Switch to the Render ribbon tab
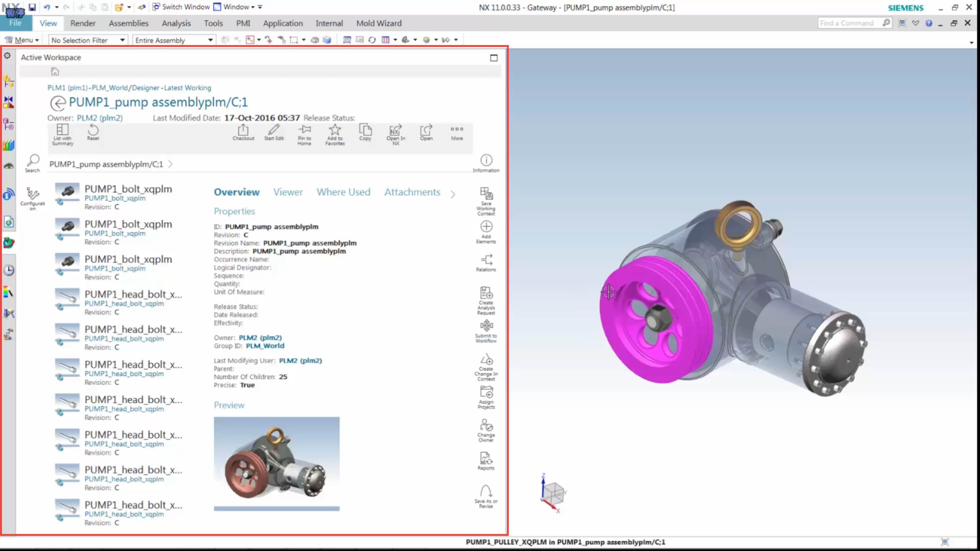 83,23
